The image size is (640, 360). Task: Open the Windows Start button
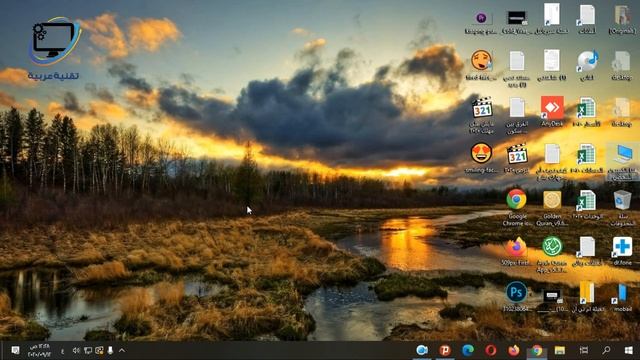(629, 350)
